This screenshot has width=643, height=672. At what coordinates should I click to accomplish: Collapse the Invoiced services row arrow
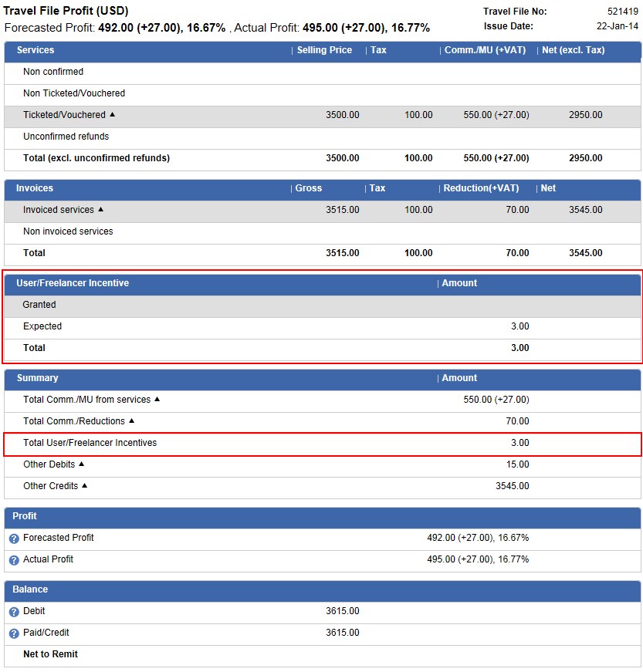pos(101,209)
